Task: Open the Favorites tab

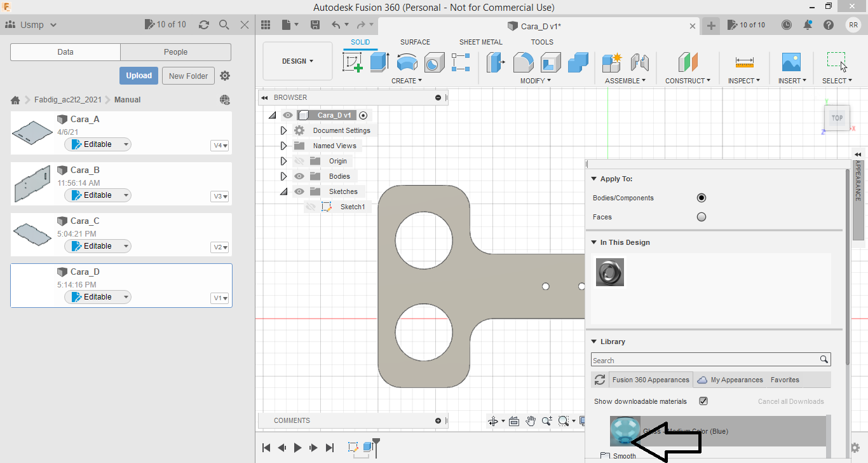Action: click(785, 380)
